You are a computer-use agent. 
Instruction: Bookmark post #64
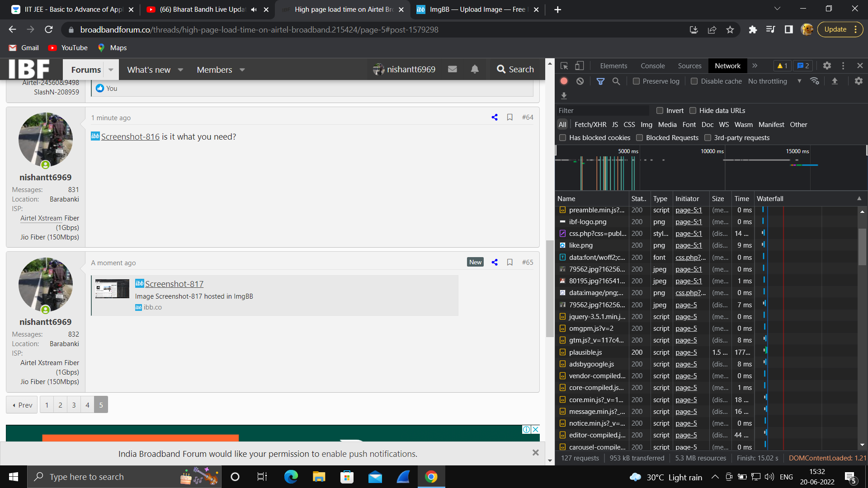pos(509,117)
